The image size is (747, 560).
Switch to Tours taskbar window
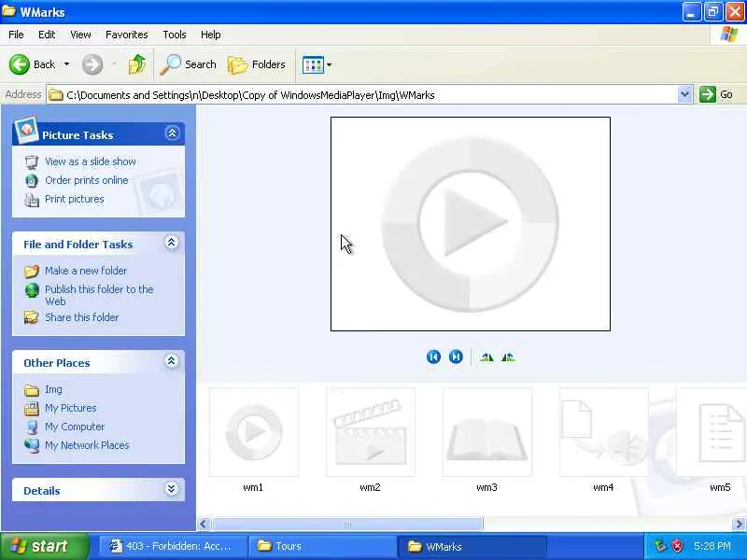[x=321, y=546]
